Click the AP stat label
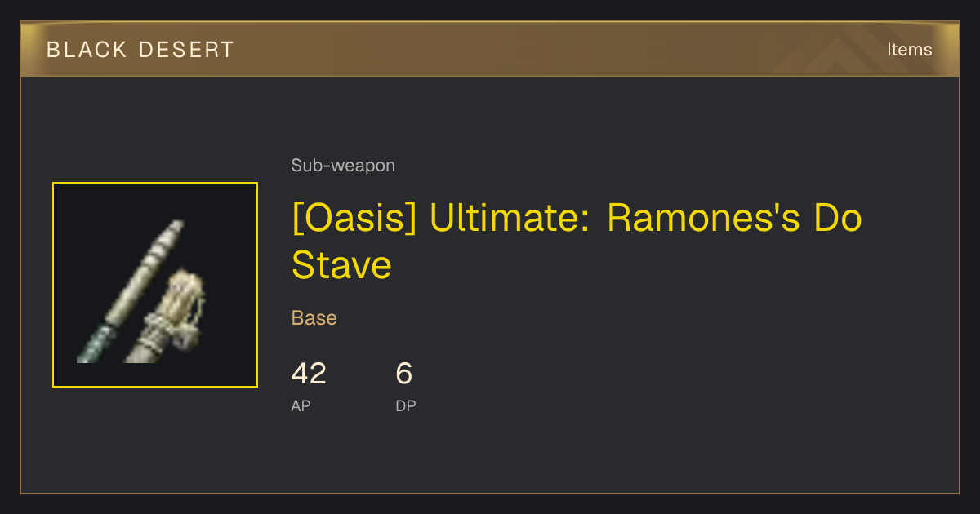The image size is (980, 514). (x=301, y=405)
